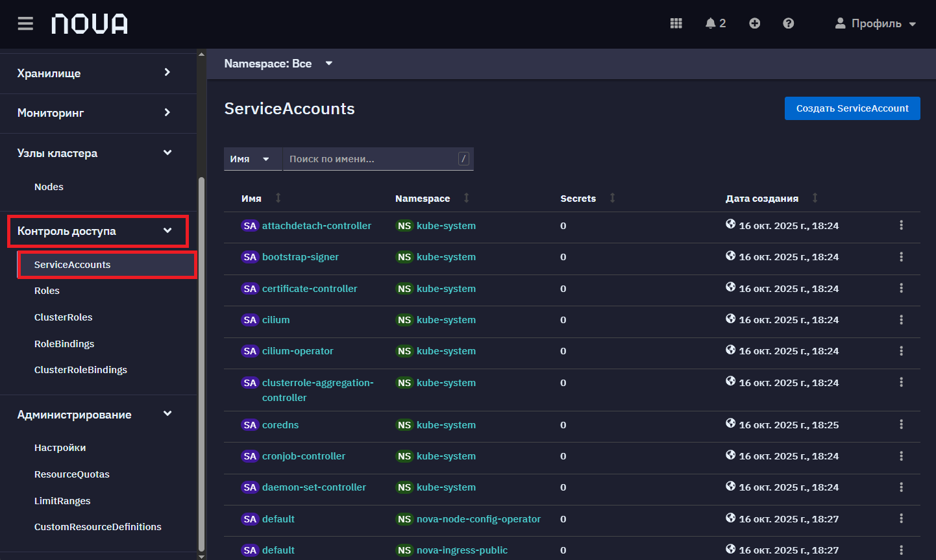Click NS badge in cilium row
Screen dimensions: 936x560
point(404,320)
